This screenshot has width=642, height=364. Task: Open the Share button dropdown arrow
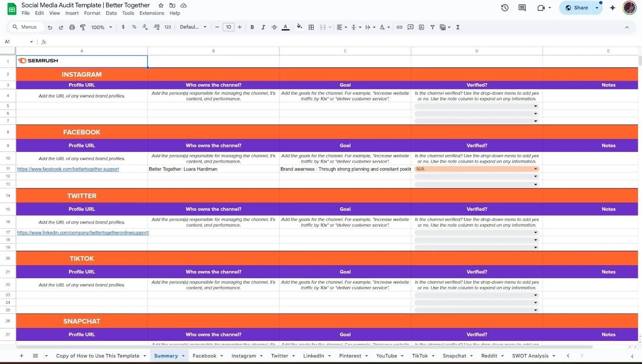point(597,7)
